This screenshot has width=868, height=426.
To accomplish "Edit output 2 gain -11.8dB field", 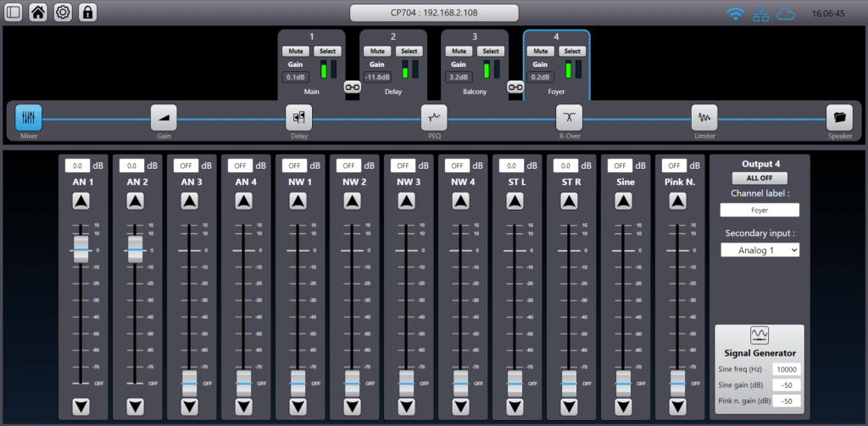I will pos(377,77).
